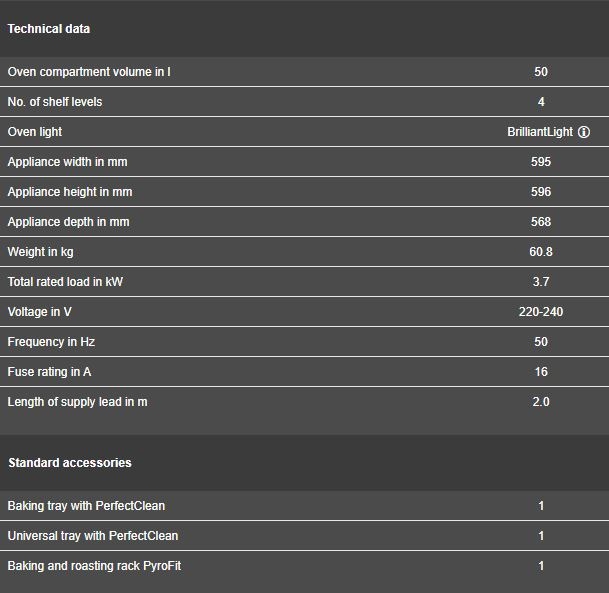The width and height of the screenshot is (609, 593).
Task: Click the Total rated load value 3.7
Action: (541, 282)
